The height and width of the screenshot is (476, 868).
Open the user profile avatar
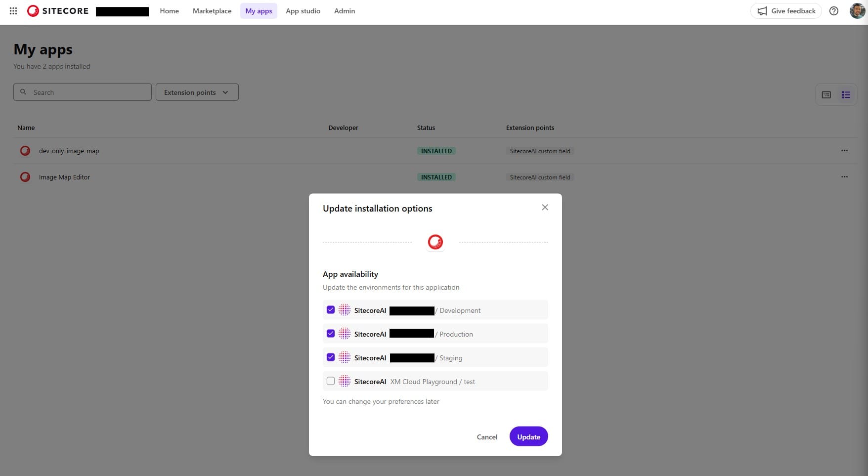[x=857, y=11]
